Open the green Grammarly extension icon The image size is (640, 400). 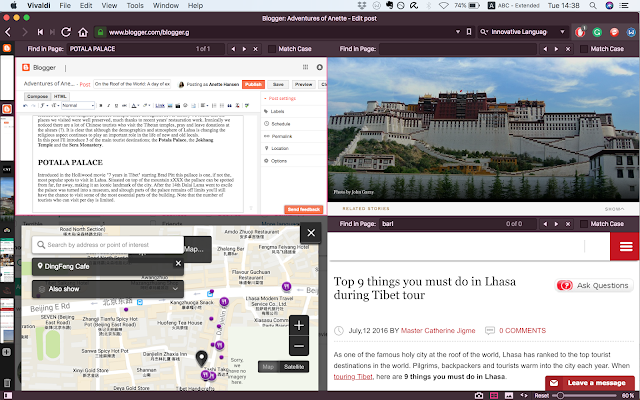[597, 32]
